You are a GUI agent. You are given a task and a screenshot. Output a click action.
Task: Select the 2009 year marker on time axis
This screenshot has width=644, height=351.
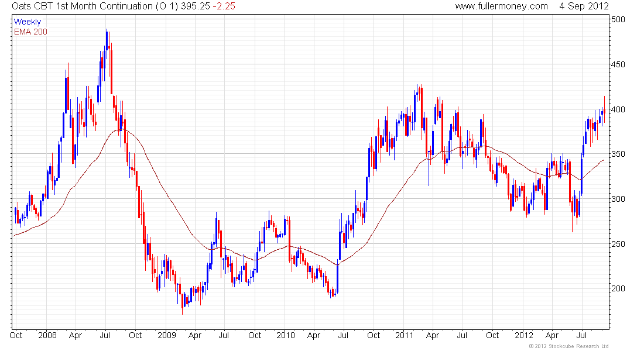click(167, 335)
